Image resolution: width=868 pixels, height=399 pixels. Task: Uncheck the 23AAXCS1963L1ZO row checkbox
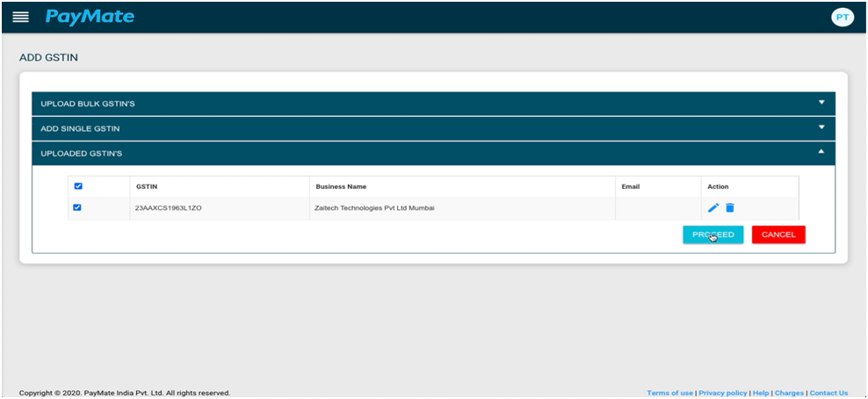click(x=77, y=207)
